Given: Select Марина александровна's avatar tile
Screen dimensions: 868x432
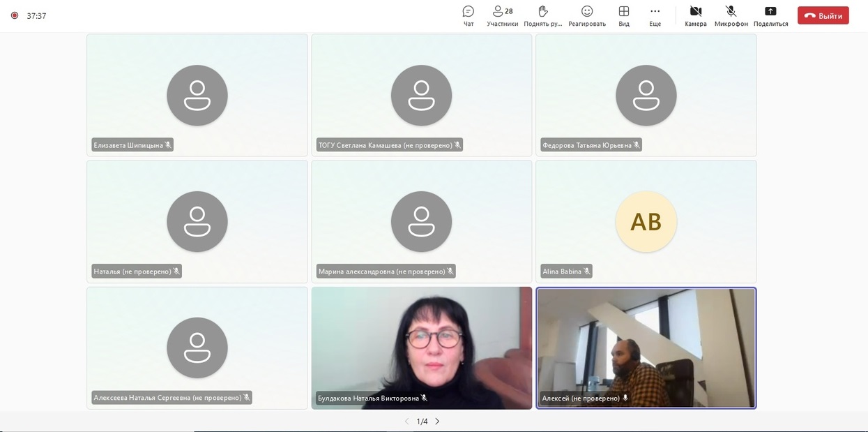Looking at the screenshot, I should coord(421,221).
